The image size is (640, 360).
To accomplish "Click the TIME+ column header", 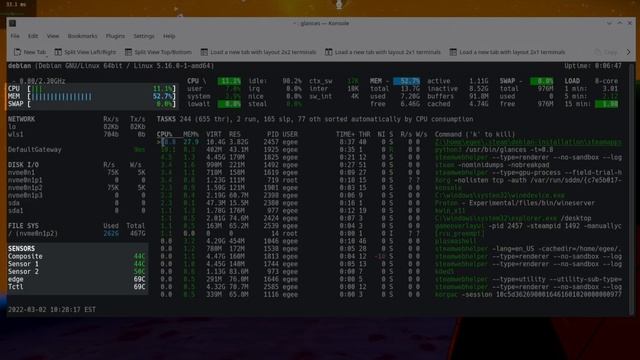I will [x=345, y=134].
